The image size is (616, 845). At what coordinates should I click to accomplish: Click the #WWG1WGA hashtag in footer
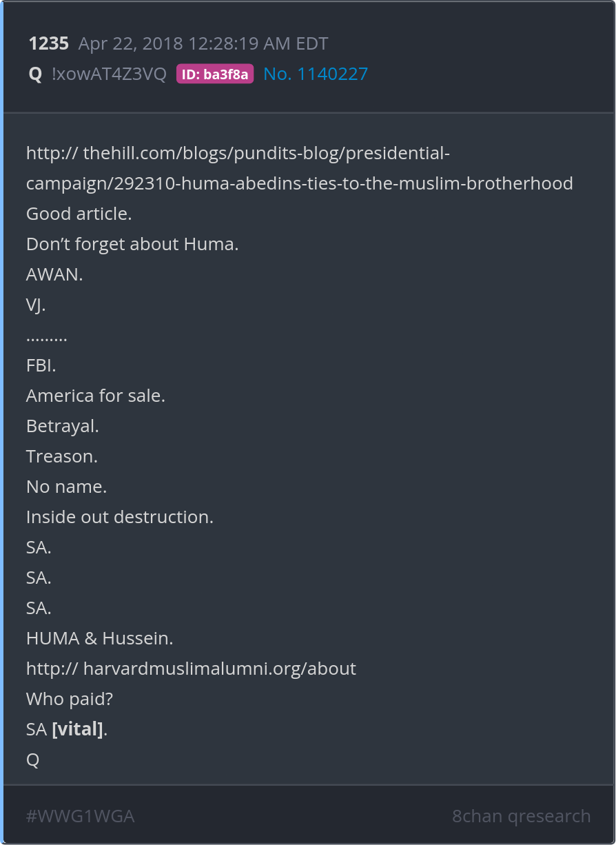coord(80,816)
